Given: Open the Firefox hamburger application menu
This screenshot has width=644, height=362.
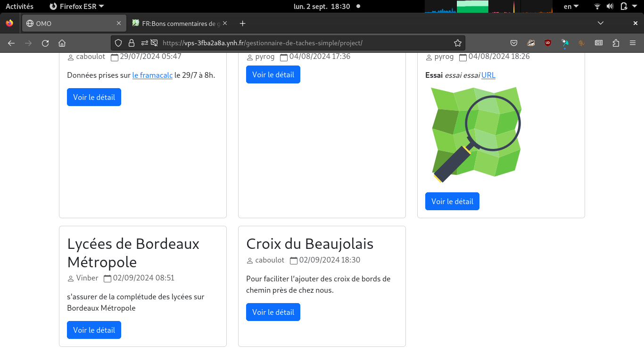Looking at the screenshot, I should (x=633, y=43).
